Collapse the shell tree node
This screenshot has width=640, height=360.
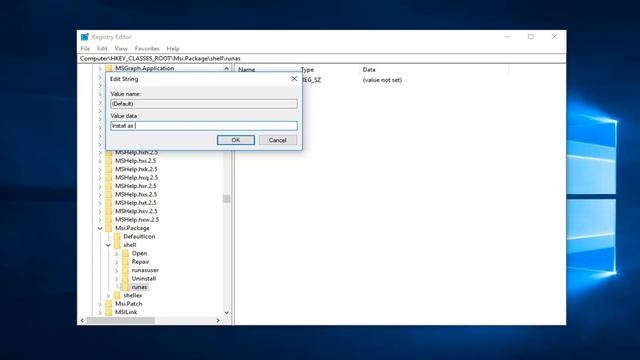click(x=108, y=245)
